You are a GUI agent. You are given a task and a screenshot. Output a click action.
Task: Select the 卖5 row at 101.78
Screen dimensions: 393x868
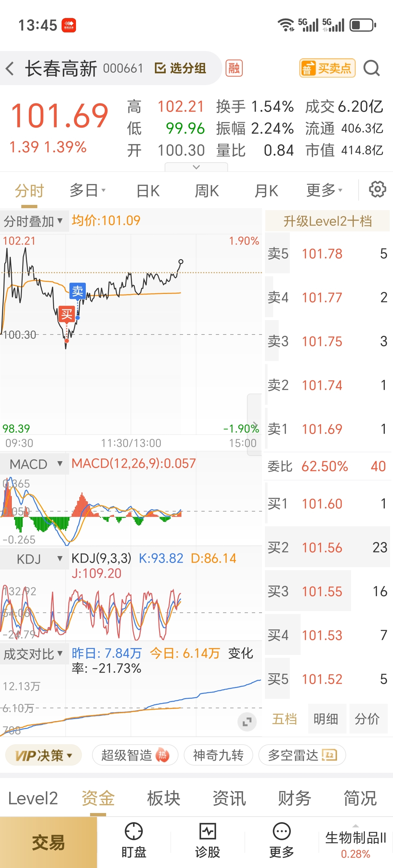327,253
